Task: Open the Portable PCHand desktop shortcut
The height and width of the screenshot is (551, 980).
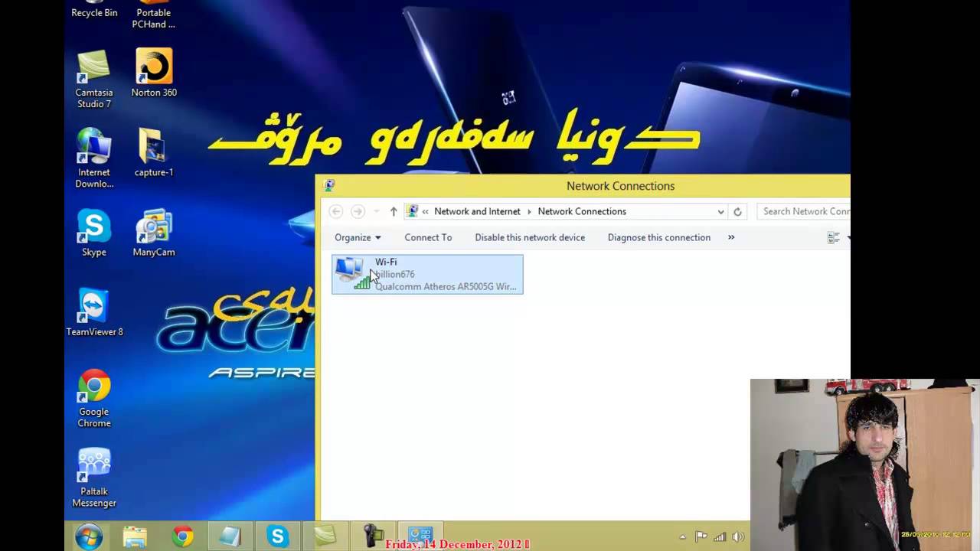Action: click(153, 14)
